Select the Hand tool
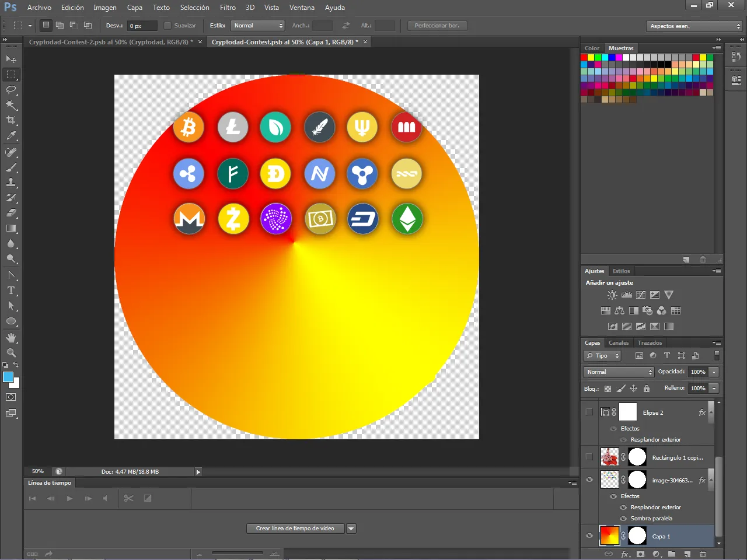The width and height of the screenshot is (747, 560). click(x=11, y=338)
